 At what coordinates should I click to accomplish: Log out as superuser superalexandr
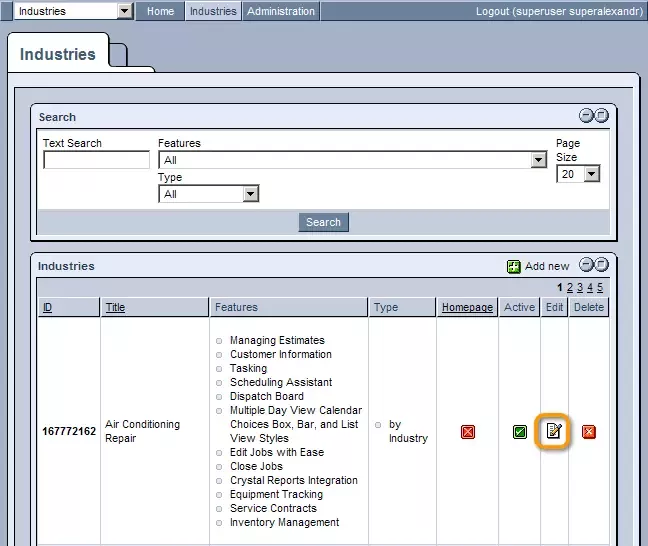(559, 11)
